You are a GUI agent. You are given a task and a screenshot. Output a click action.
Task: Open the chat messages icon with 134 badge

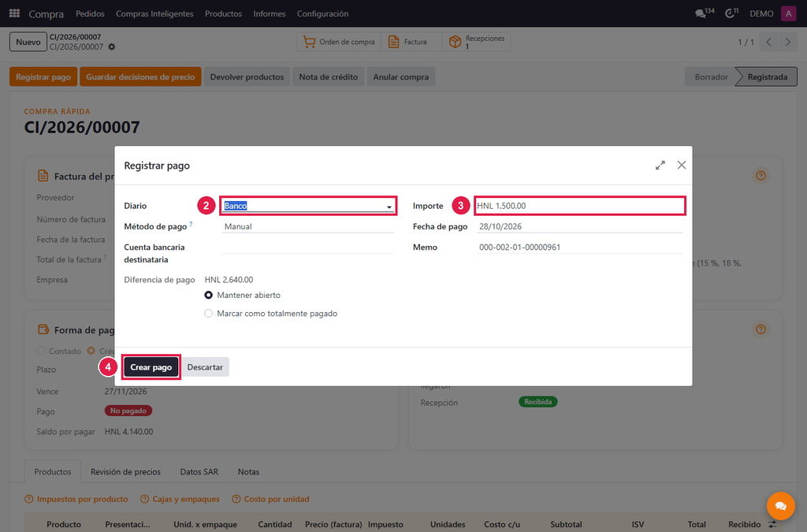point(705,13)
